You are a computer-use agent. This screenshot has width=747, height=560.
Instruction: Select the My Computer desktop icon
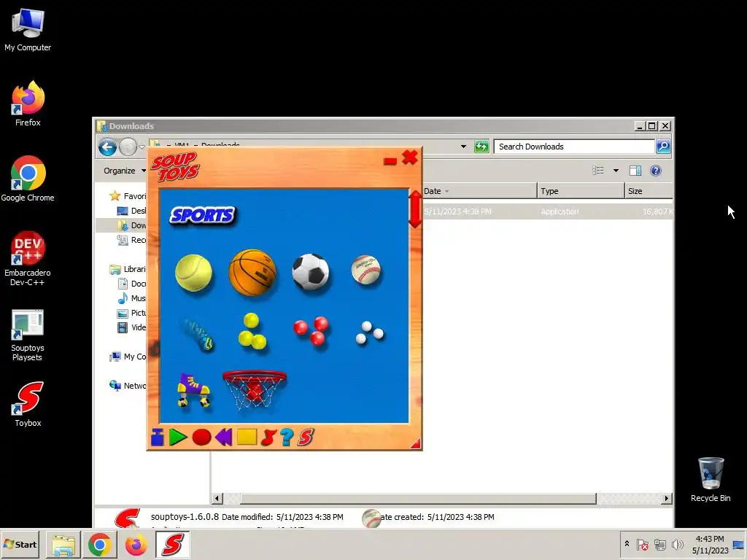coord(28,30)
